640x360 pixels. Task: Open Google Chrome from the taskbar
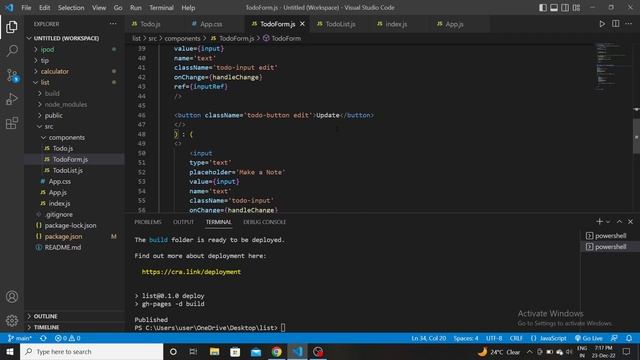[x=276, y=351]
